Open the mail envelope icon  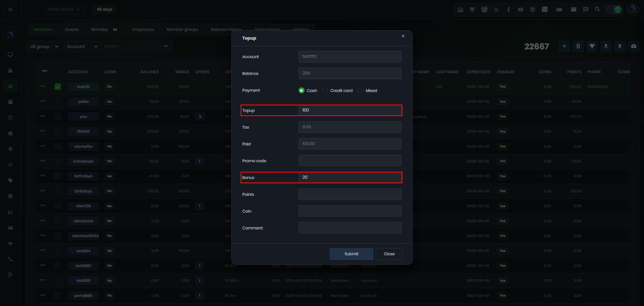click(574, 9)
